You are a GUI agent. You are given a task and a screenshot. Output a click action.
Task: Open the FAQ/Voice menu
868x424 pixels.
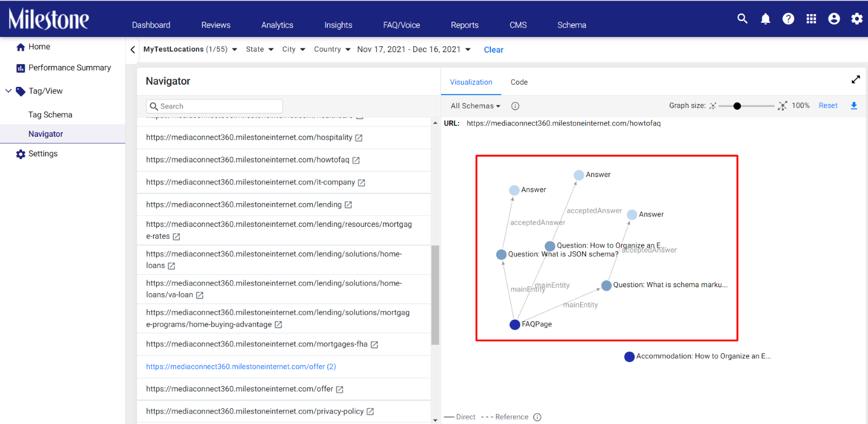coord(401,25)
